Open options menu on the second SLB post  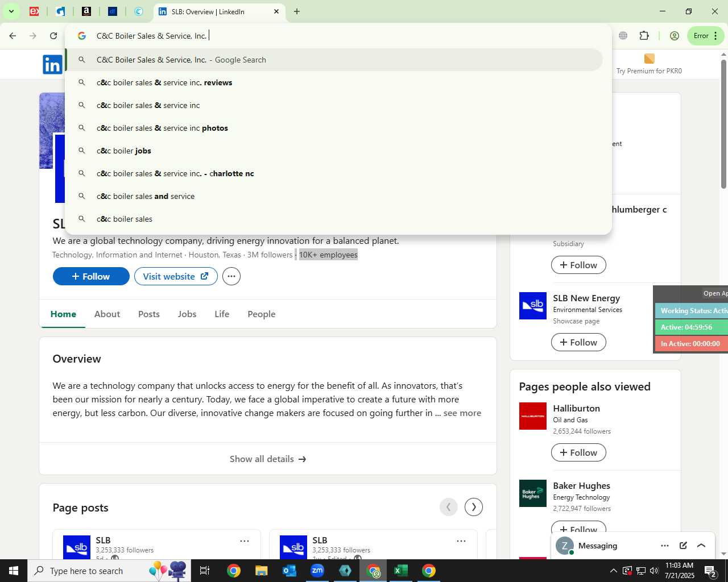461,541
